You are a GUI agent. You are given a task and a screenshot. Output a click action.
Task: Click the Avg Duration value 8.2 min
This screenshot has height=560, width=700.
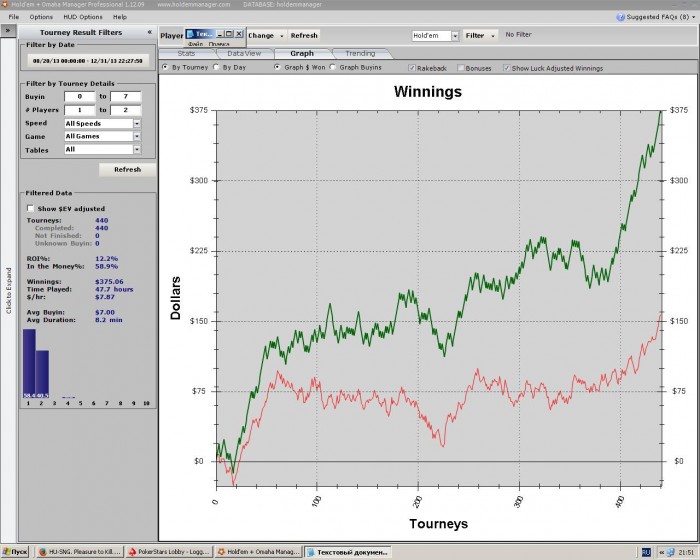108,320
